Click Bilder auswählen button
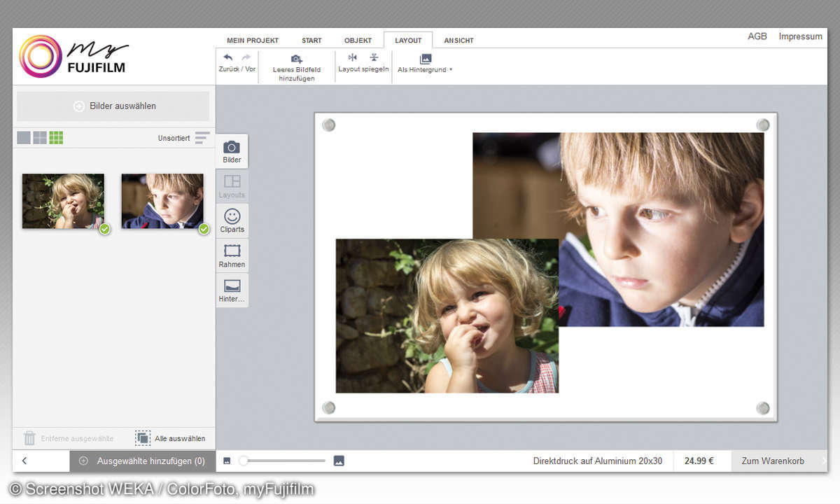Image resolution: width=840 pixels, height=504 pixels. (113, 106)
